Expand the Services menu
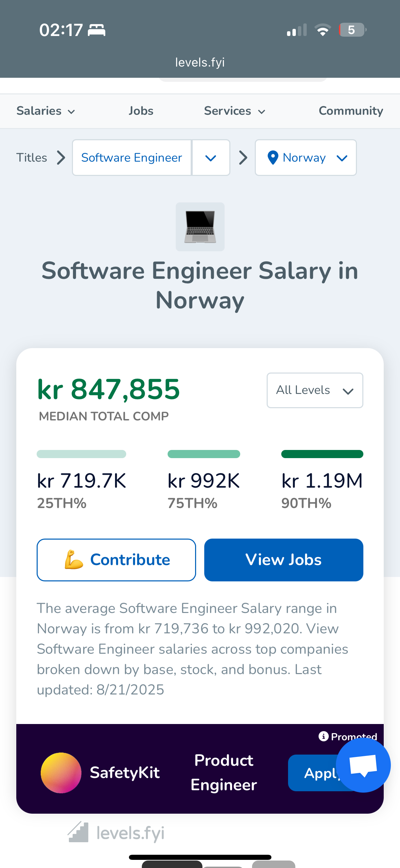The image size is (400, 868). (234, 111)
